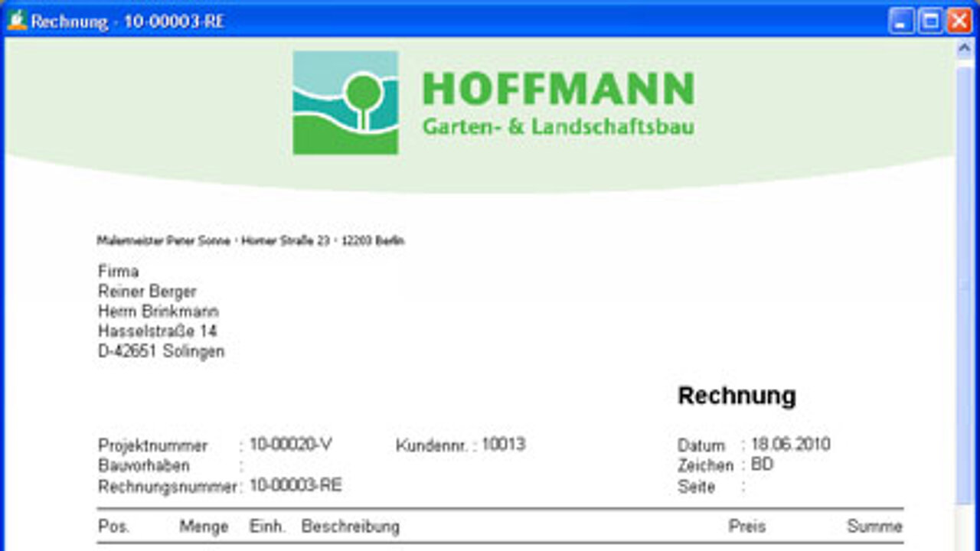Viewport: 980px width, 551px height.
Task: Click the 'Rechnungsnummer' label
Action: [x=167, y=487]
